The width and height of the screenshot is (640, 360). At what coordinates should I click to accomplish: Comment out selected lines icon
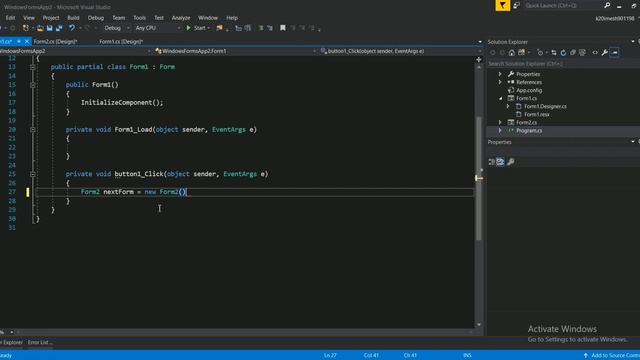point(261,28)
